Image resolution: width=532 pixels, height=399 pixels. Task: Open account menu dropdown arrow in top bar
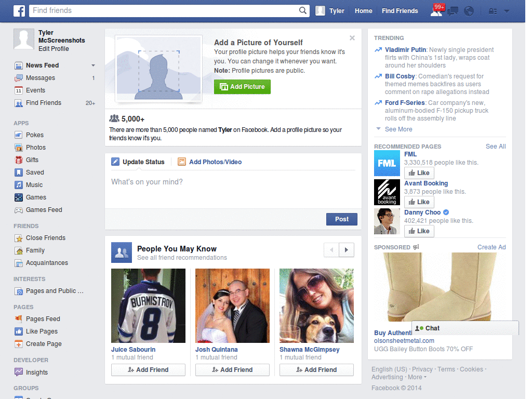tap(507, 11)
